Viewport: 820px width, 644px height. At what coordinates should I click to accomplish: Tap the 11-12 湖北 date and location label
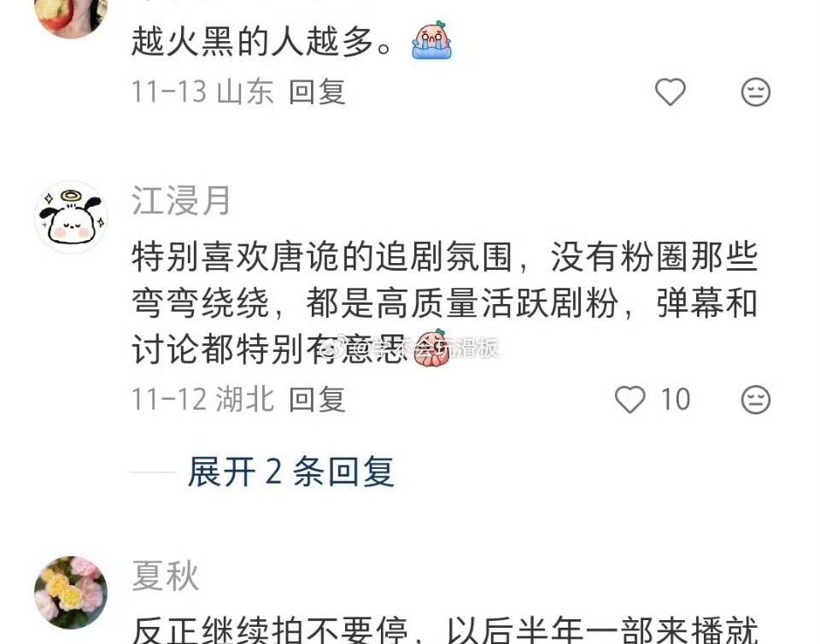(203, 400)
